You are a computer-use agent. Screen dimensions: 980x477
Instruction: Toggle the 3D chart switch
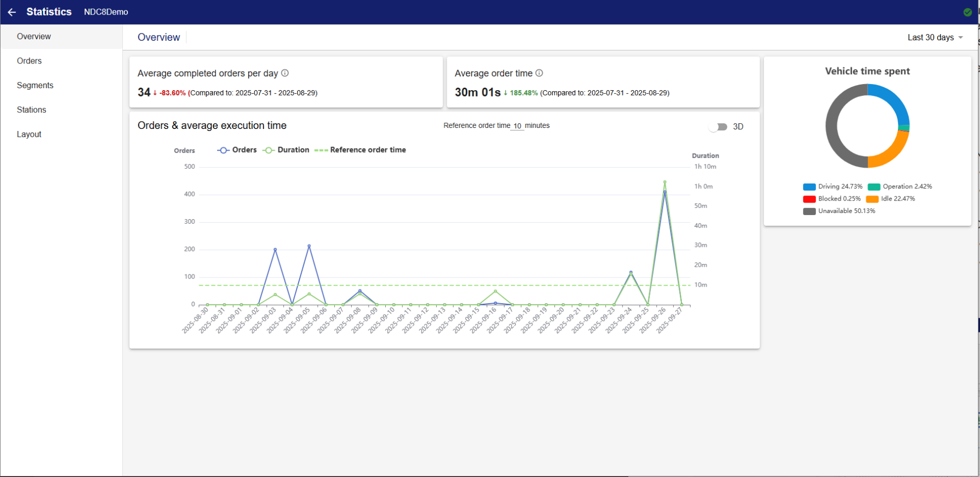tap(718, 127)
